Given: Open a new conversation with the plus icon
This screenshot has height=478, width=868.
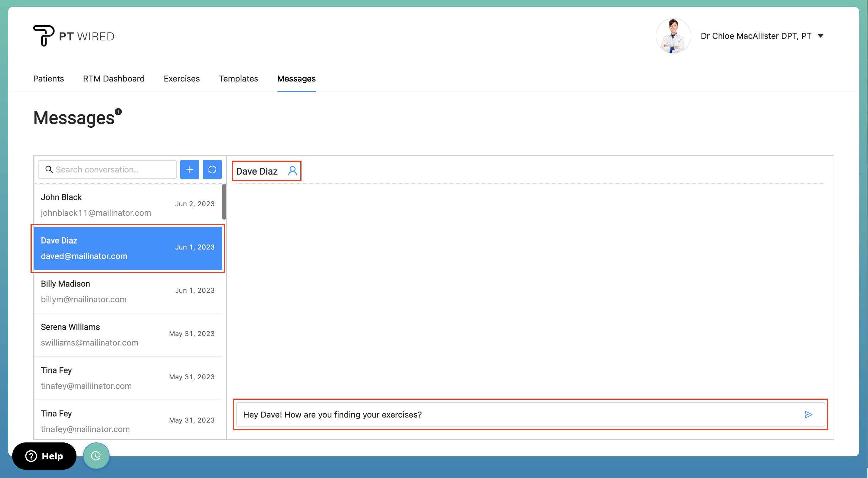Looking at the screenshot, I should [x=190, y=170].
